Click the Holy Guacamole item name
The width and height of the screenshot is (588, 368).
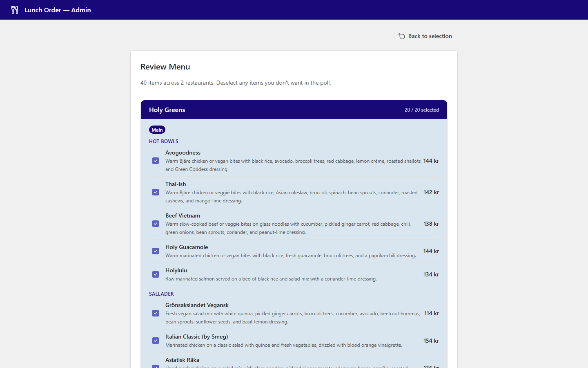[187, 247]
